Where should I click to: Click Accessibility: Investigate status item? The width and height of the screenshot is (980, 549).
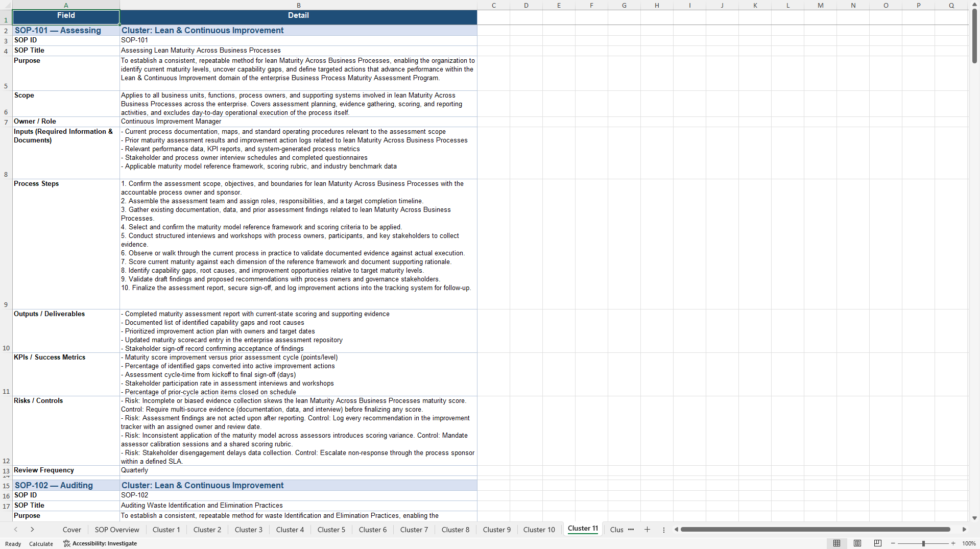[100, 543]
